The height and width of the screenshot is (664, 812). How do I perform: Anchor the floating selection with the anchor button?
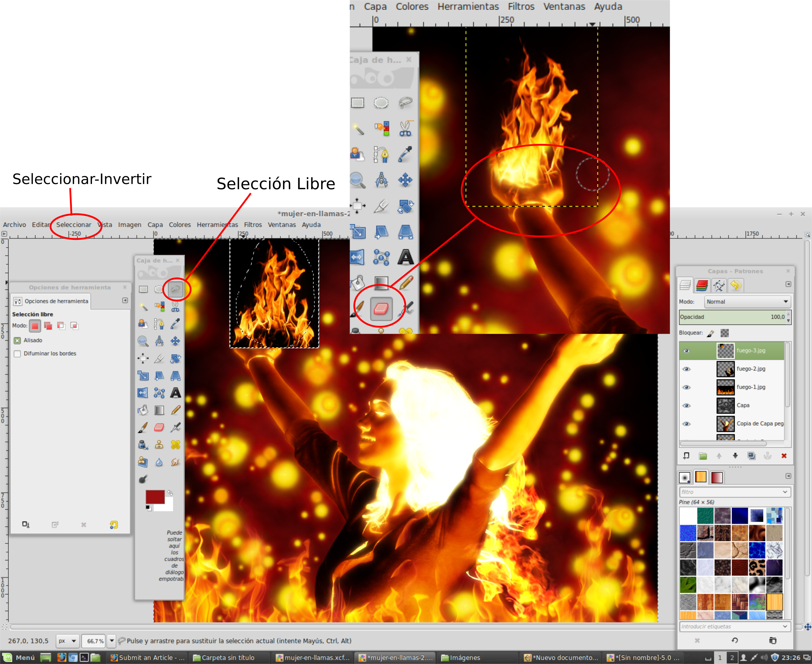click(768, 456)
